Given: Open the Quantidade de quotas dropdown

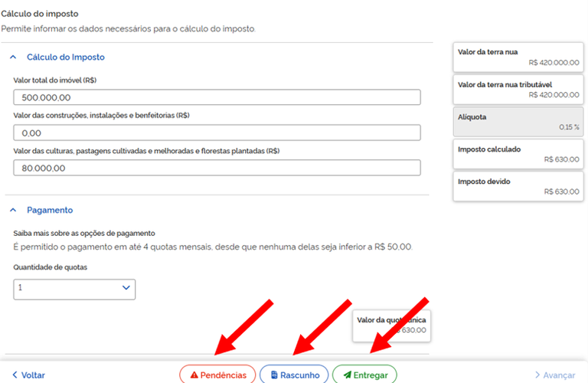Looking at the screenshot, I should (x=74, y=290).
